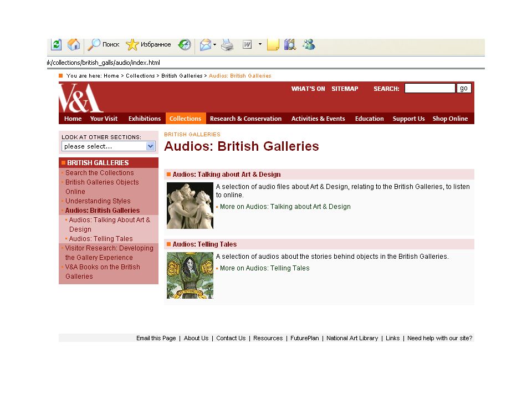Click the Three Graces sculpture thumbnail
The image size is (532, 399).
coord(190,206)
